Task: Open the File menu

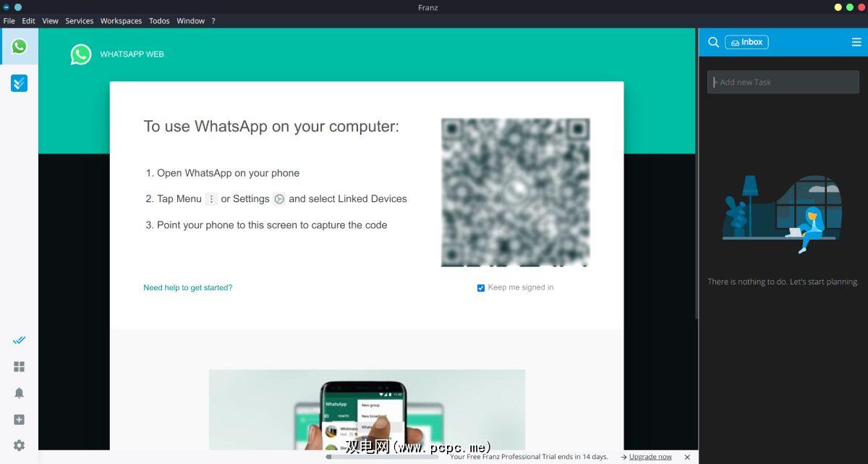Action: point(9,21)
